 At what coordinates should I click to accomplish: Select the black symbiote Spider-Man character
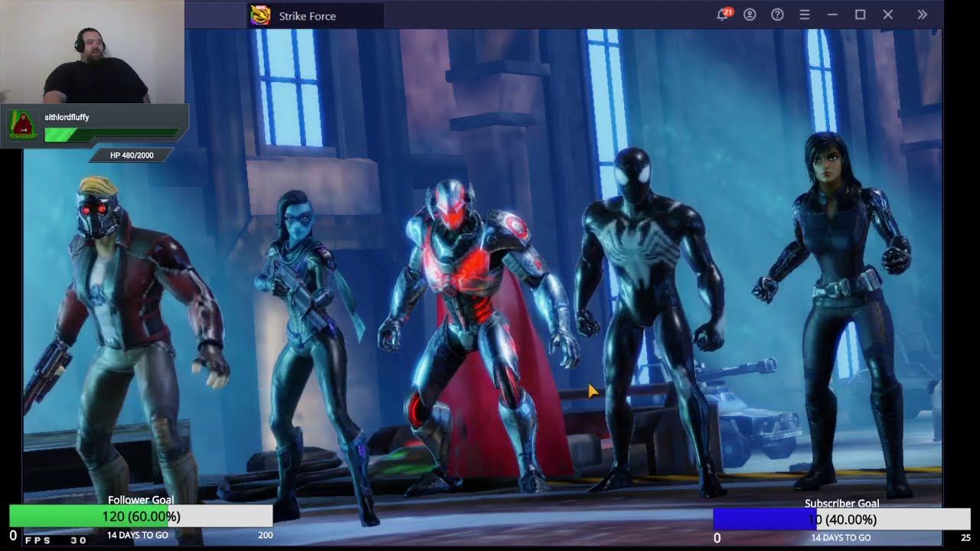pos(651,321)
